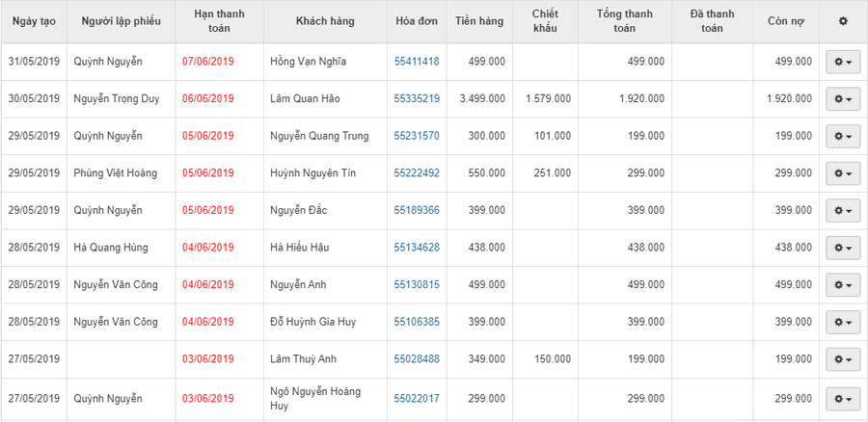The height and width of the screenshot is (422, 868).
Task: Select invoice link 55134628
Action: coord(417,248)
